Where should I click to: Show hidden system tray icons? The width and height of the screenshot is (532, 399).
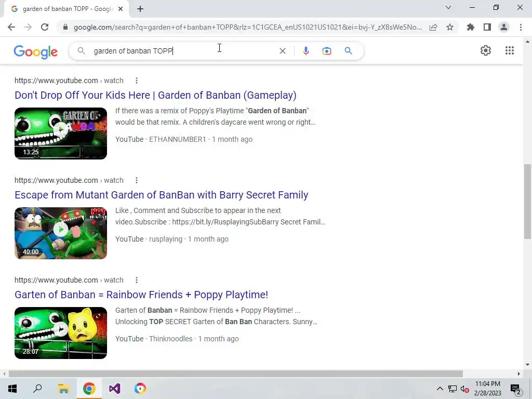click(x=440, y=389)
